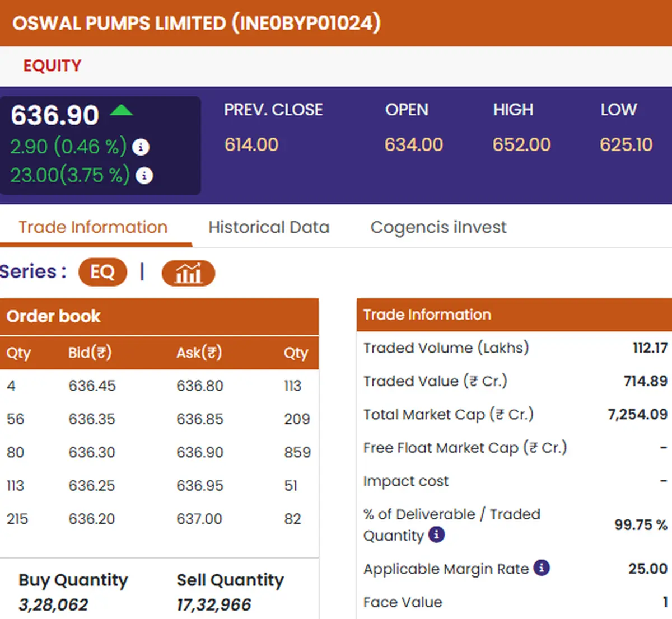
Task: Click ask quantity 859
Action: [297, 452]
